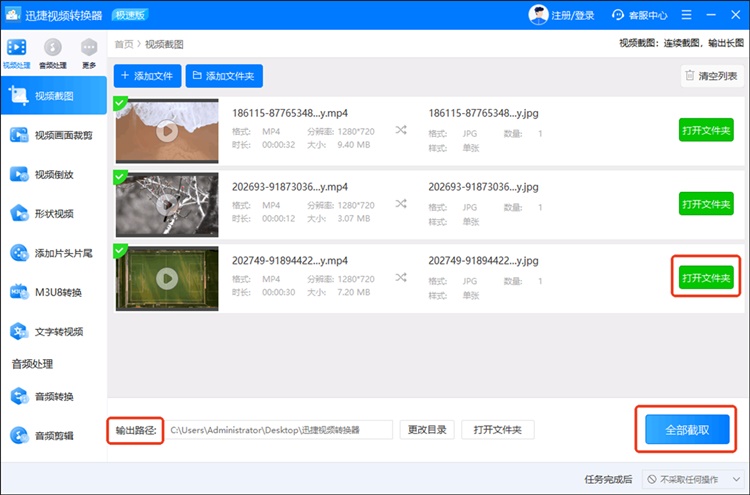Click size value 3.07 MB
This screenshot has width=750, height=495.
click(353, 219)
